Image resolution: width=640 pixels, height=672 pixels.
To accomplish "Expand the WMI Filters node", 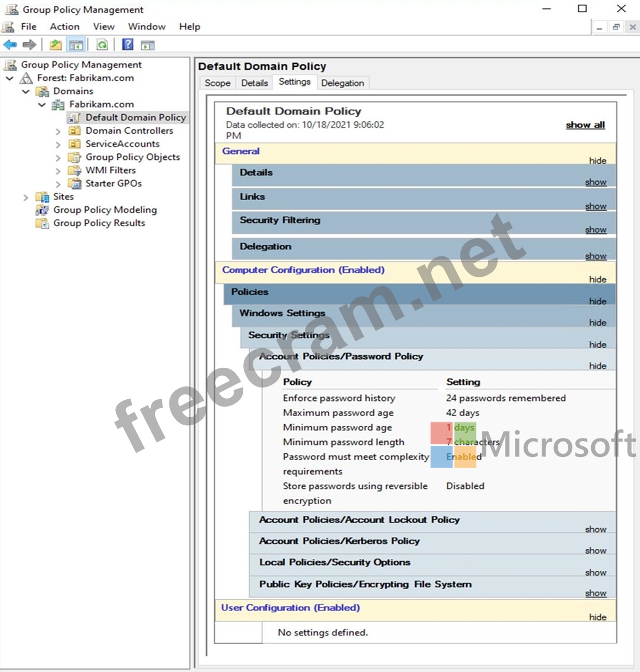I will click(58, 171).
